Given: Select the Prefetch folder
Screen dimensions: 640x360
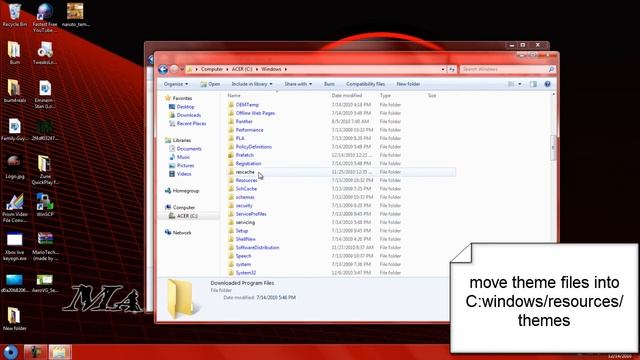Looking at the screenshot, I should [241, 155].
